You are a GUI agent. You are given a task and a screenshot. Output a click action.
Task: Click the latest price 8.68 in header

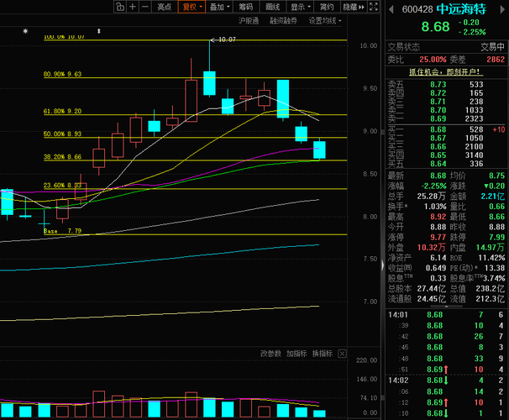coord(435,27)
